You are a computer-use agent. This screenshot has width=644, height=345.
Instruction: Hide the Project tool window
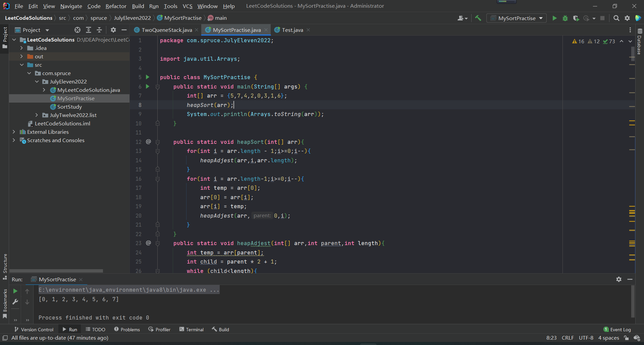point(124,30)
